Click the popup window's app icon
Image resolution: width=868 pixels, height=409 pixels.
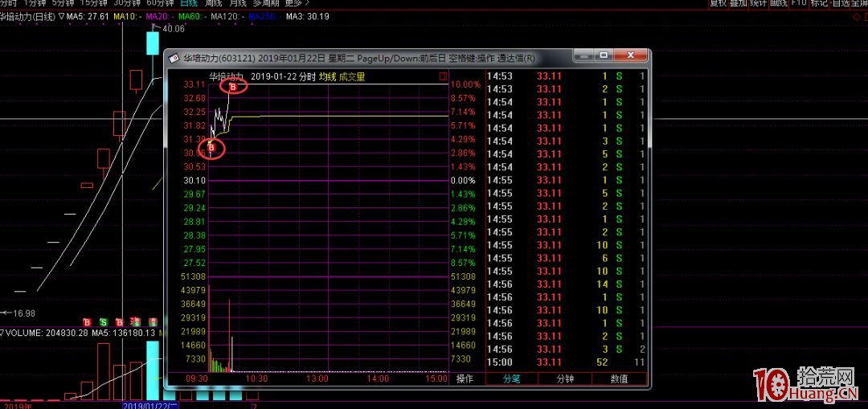pos(174,59)
